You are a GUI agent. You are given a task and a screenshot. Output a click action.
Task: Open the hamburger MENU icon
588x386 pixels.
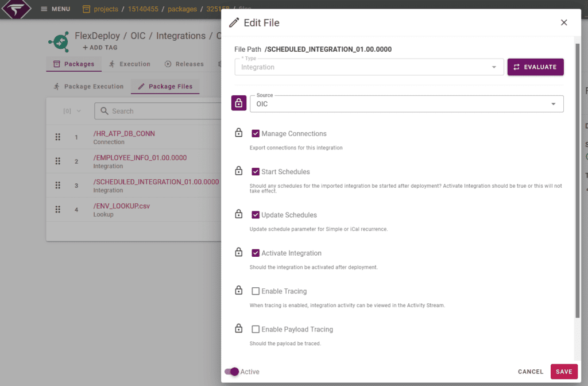tap(44, 9)
